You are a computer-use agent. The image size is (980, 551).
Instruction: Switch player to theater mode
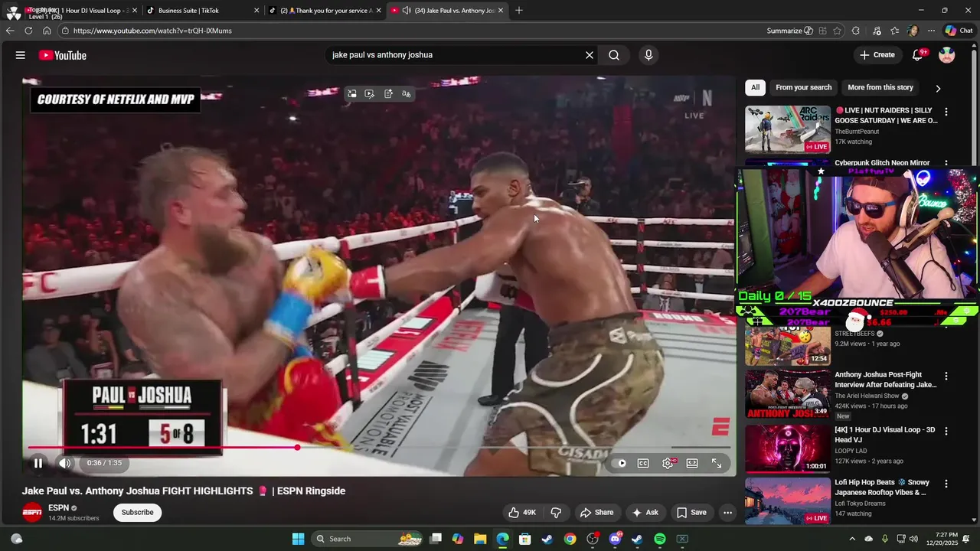[x=692, y=463]
